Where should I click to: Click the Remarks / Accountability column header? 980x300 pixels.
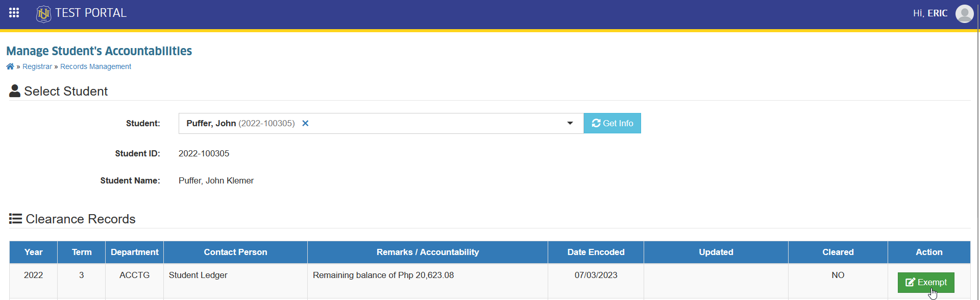428,252
